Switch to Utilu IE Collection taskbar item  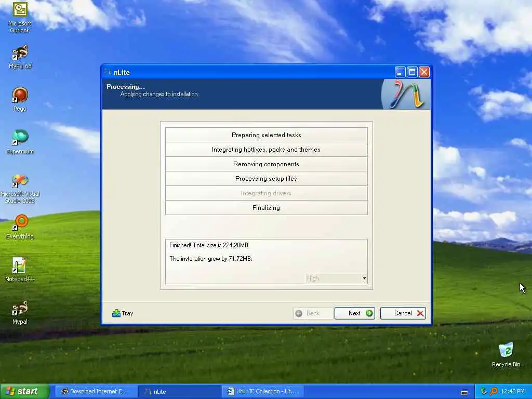tap(262, 391)
